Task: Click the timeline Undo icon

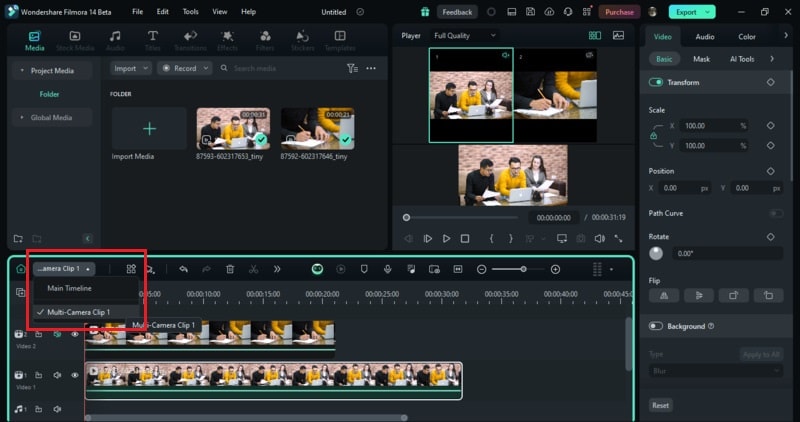Action: 183,269
